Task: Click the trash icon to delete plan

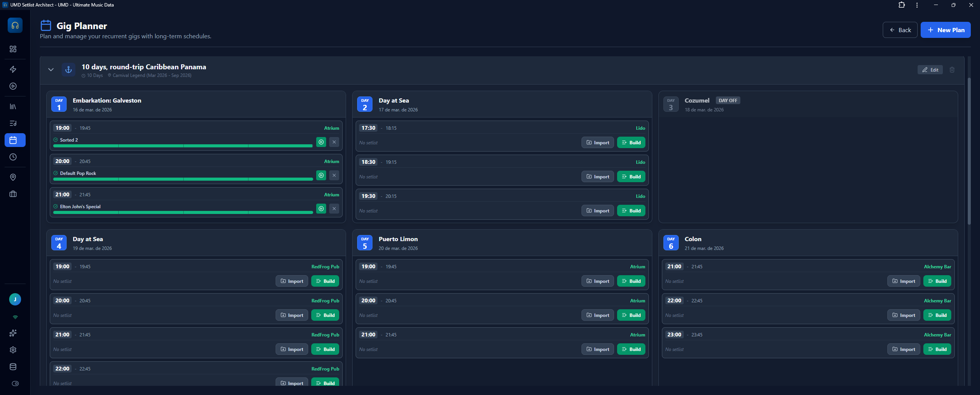Action: click(x=952, y=70)
